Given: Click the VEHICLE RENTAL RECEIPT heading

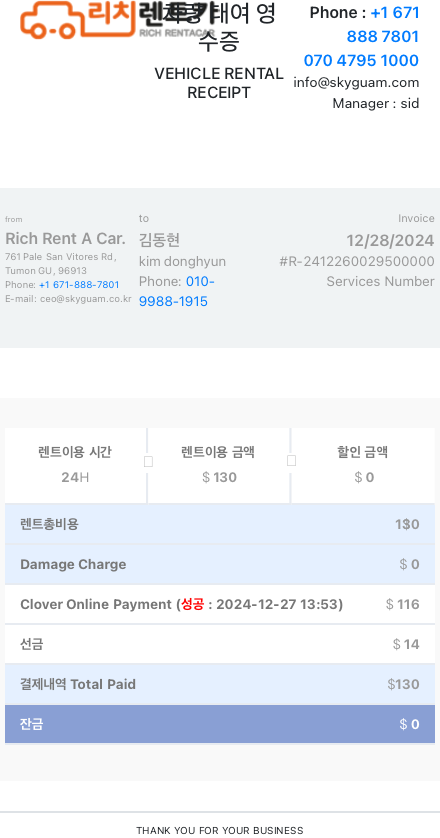Looking at the screenshot, I should point(219,83).
